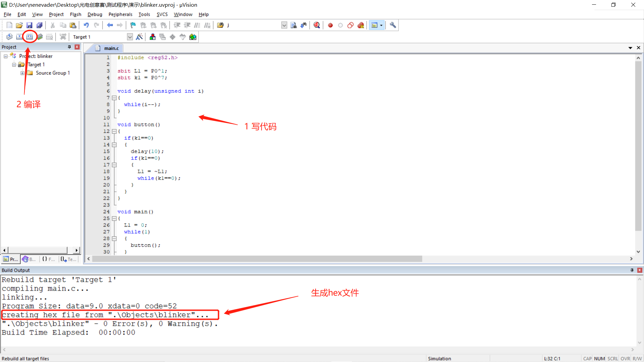Select the Source Group 1 tree item
The image size is (644, 362).
[53, 73]
